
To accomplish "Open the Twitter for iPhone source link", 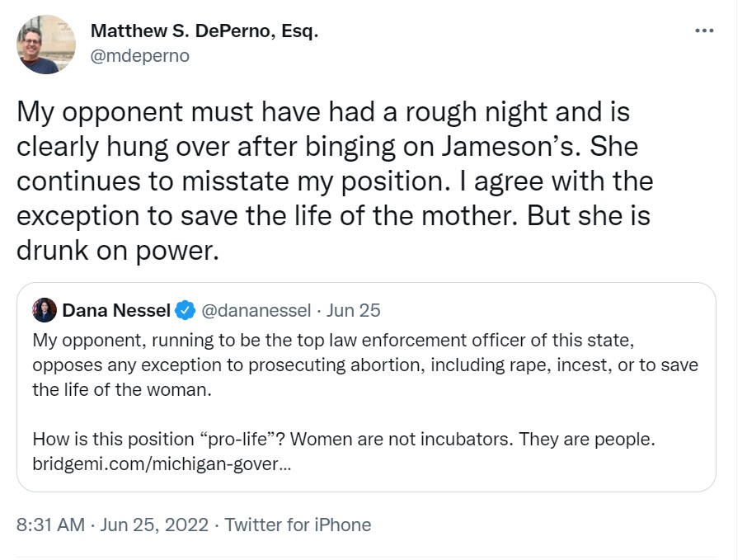I will tap(298, 525).
